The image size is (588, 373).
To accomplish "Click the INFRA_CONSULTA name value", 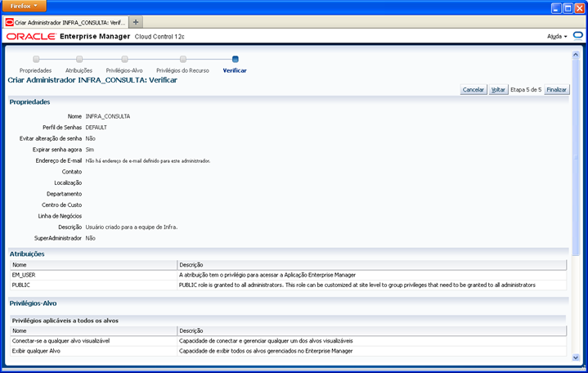I will [x=108, y=116].
